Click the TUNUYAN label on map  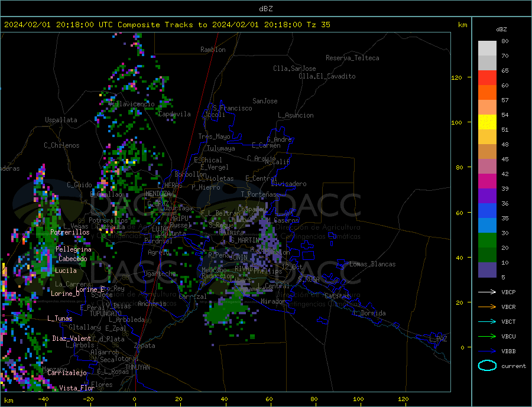pyautogui.click(x=137, y=367)
